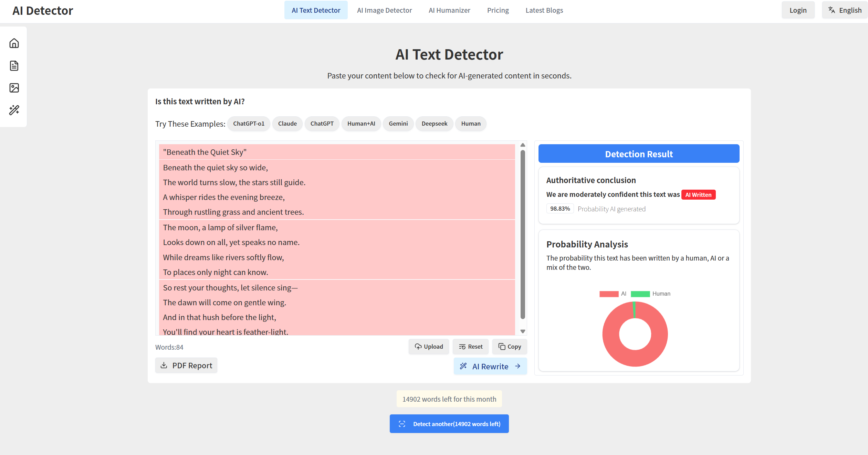Switch to AI Image Detector tab
Viewport: 868px width, 455px height.
point(384,10)
